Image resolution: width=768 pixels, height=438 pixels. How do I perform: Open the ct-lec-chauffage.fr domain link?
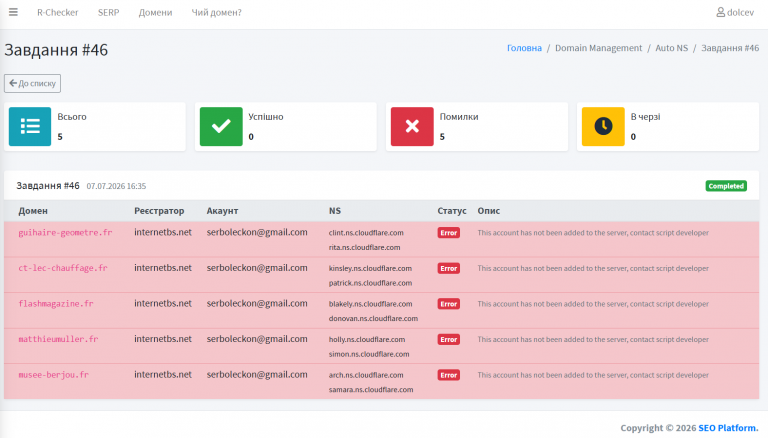pos(63,268)
